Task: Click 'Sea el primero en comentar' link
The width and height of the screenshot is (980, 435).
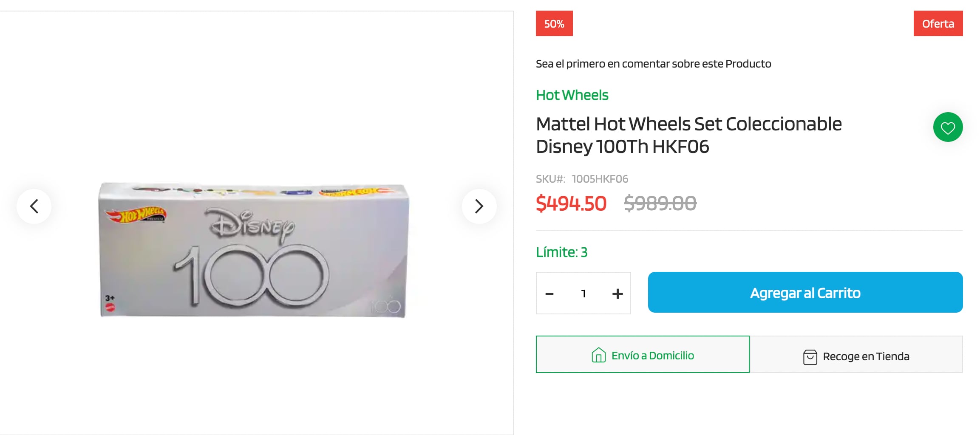Action: pos(653,64)
